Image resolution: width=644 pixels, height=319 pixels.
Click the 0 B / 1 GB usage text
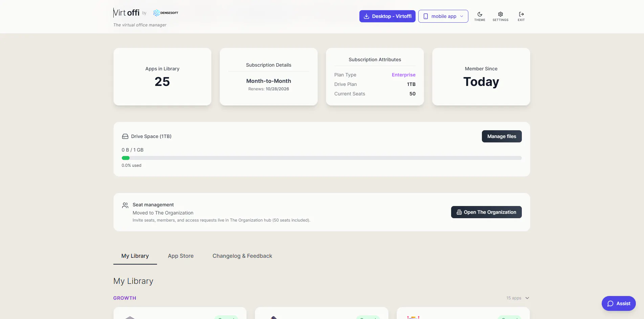[x=132, y=150]
